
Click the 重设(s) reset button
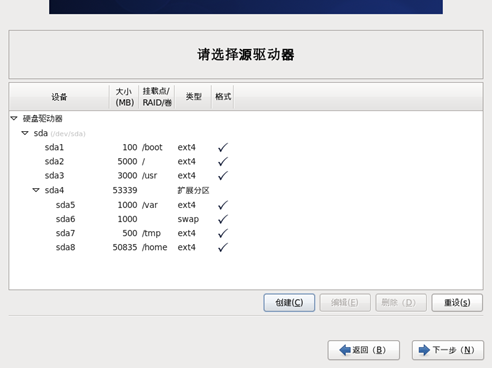point(457,303)
